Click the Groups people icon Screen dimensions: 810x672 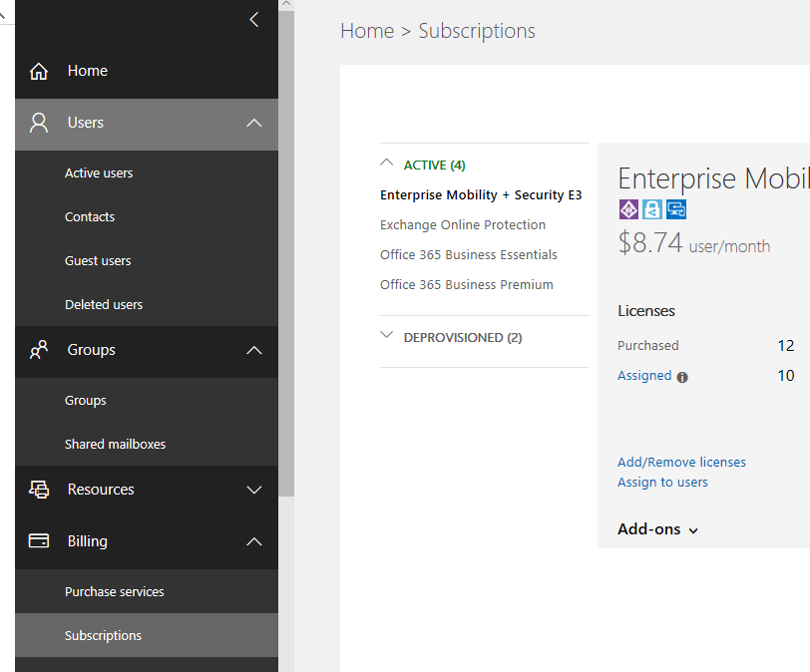pyautogui.click(x=39, y=350)
